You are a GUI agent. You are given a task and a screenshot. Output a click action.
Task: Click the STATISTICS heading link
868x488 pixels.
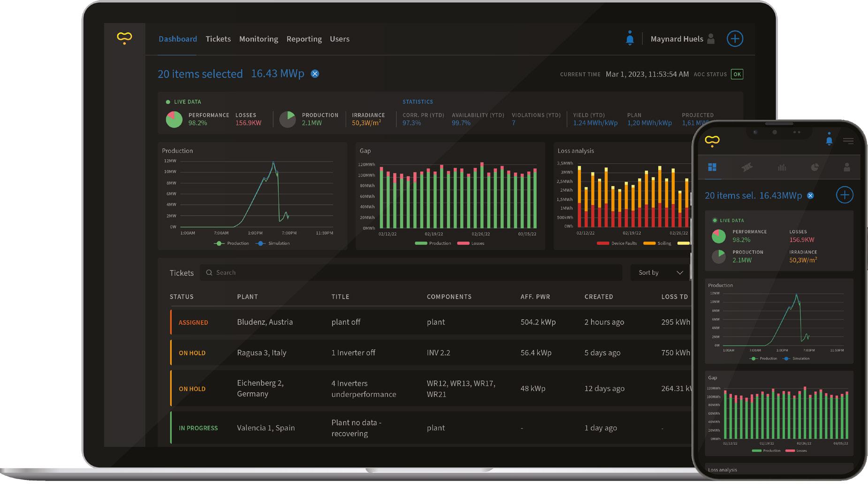pyautogui.click(x=418, y=102)
